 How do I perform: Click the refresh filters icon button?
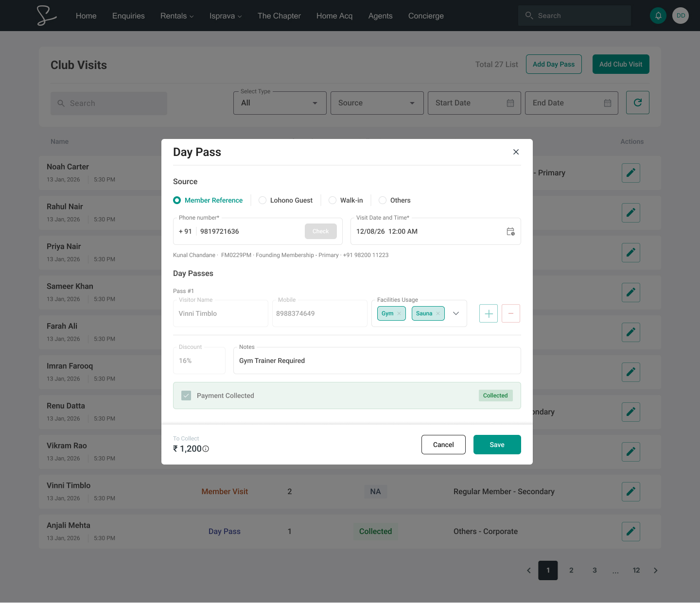click(638, 103)
